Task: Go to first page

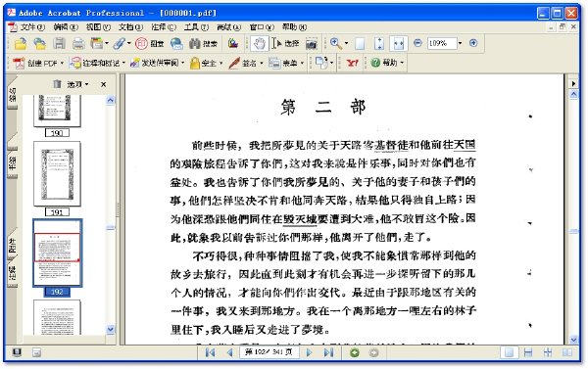Action: coord(210,352)
